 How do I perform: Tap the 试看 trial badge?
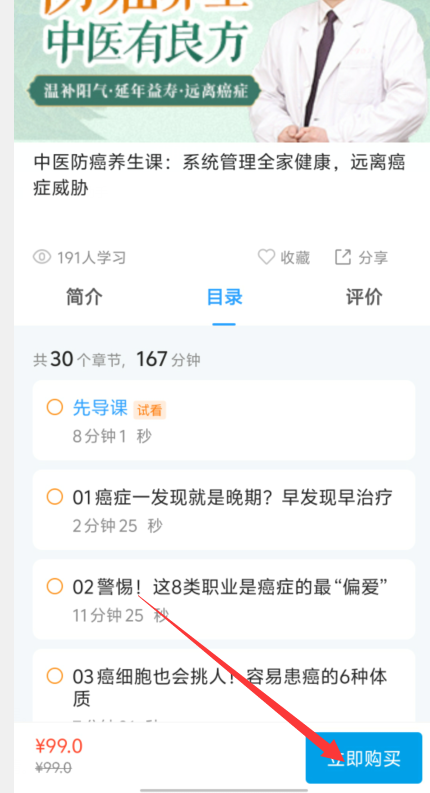(150, 410)
